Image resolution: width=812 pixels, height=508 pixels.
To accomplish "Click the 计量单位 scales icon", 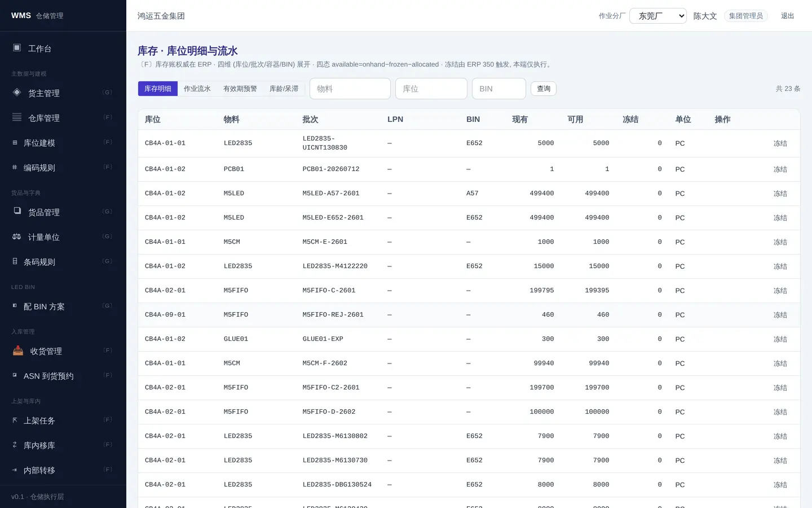I will 17,237.
